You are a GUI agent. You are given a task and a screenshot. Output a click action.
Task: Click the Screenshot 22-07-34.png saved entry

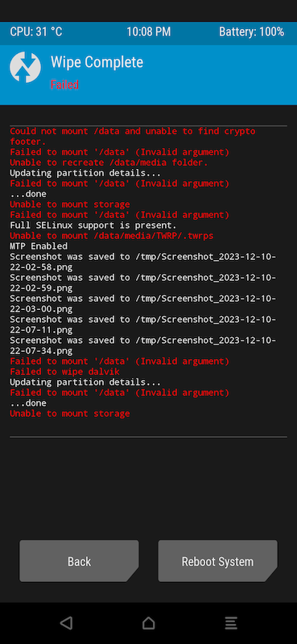pyautogui.click(x=143, y=346)
